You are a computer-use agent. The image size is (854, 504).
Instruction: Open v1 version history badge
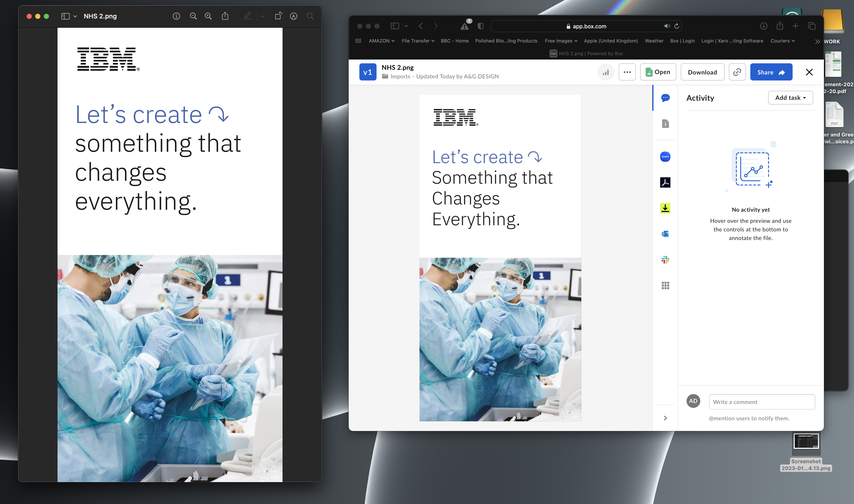(368, 72)
